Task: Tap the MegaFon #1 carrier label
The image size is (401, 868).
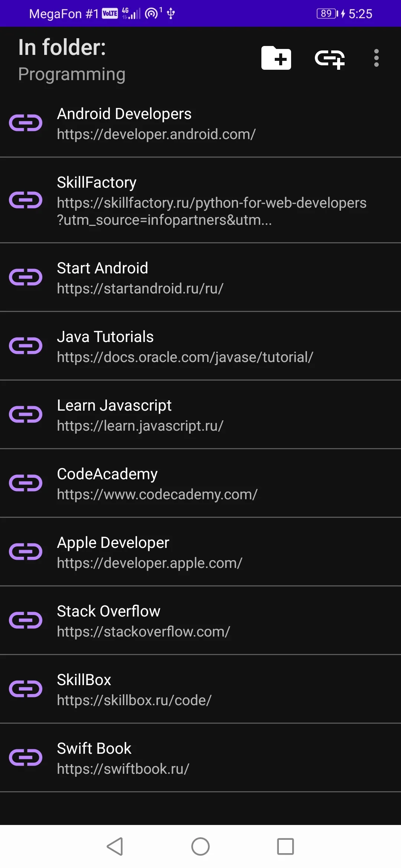Action: 64,14
